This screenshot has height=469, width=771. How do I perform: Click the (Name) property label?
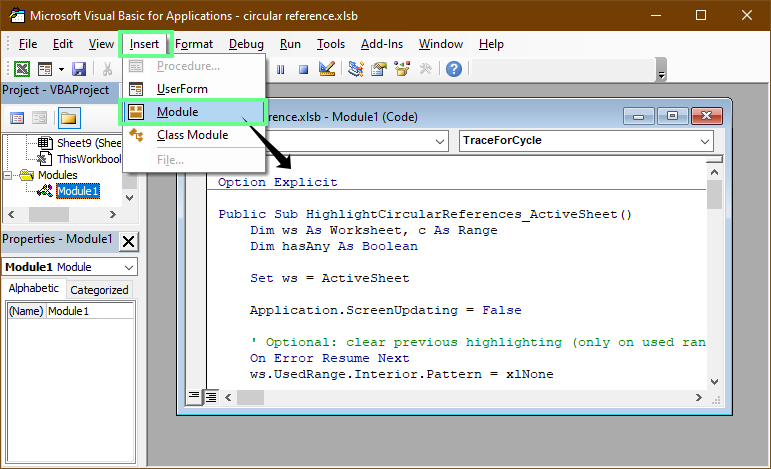tap(27, 311)
